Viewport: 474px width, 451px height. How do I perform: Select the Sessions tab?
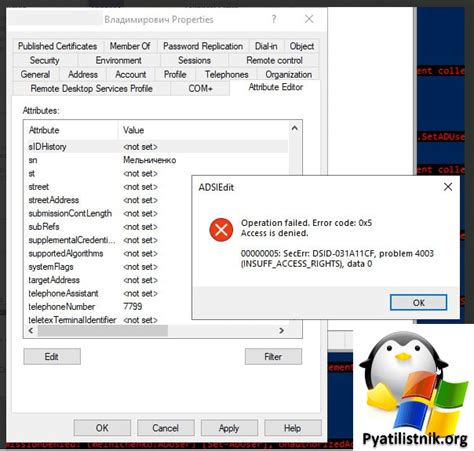coord(194,60)
